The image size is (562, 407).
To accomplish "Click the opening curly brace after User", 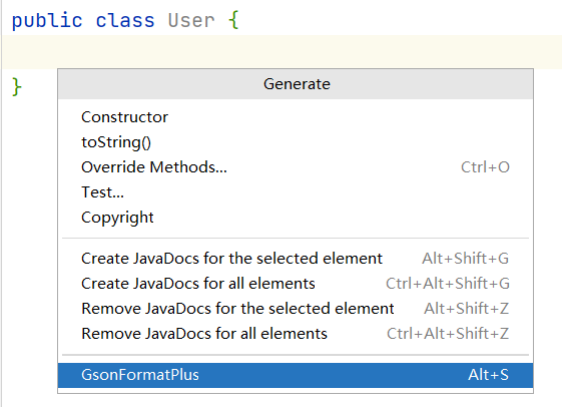I will pyautogui.click(x=233, y=20).
